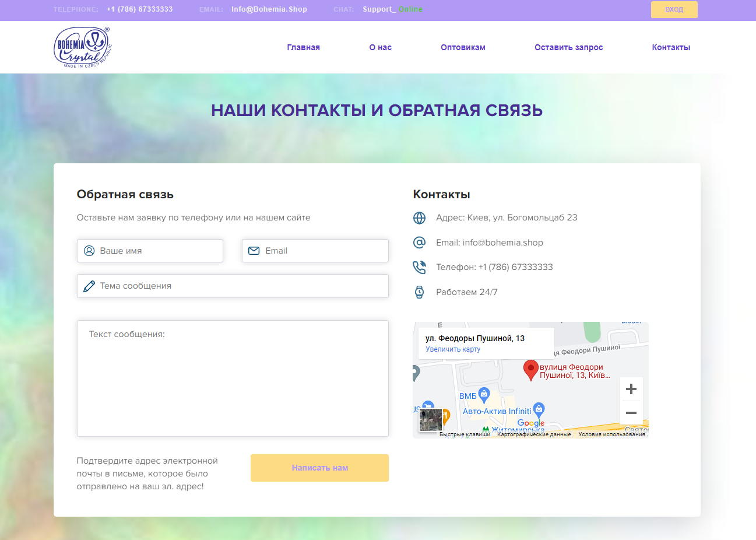Click header email Info@Bohemia.Shop
The height and width of the screenshot is (540, 756).
269,9
